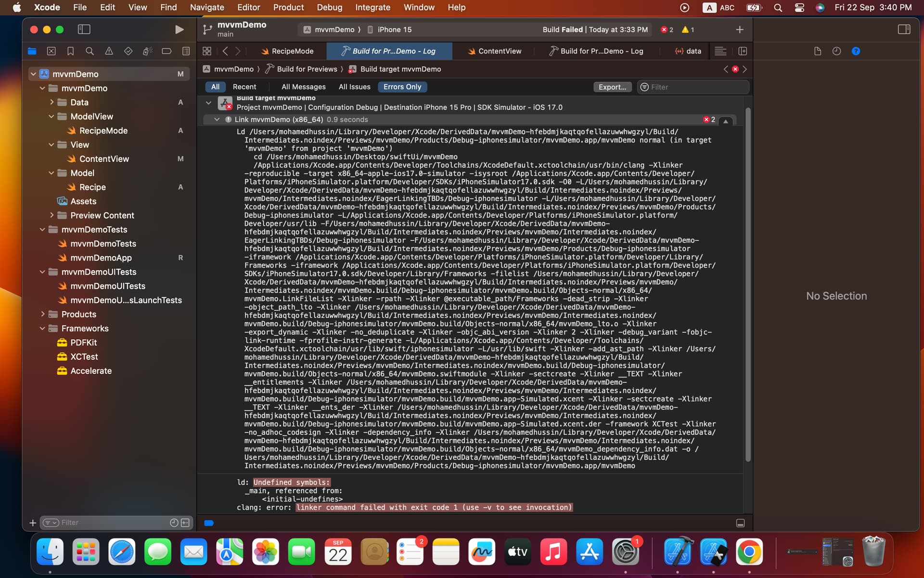Screen dimensions: 924x578
Task: Toggle source-control status filter icon
Action: click(x=185, y=523)
